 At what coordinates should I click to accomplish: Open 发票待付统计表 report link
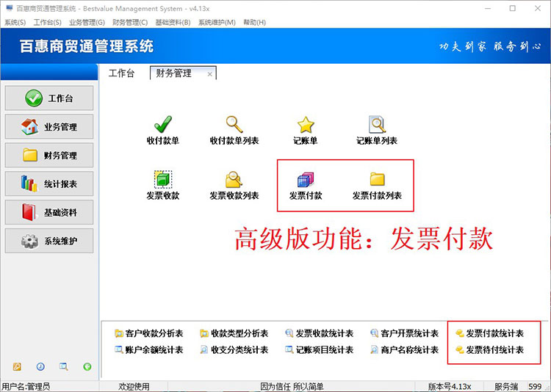point(489,350)
